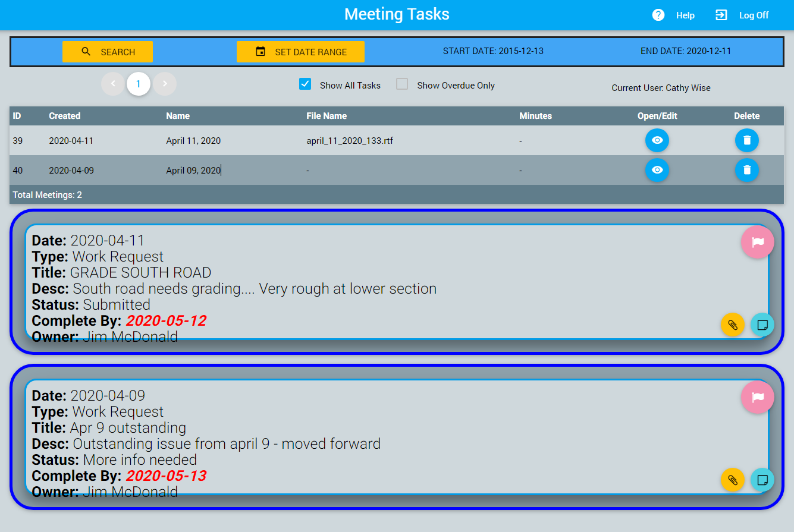Click the Start Date 2015-12-13 label
The height and width of the screenshot is (532, 794).
coord(493,51)
